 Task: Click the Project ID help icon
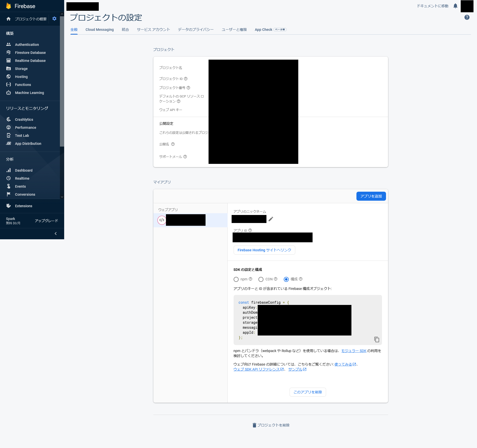[x=186, y=79]
